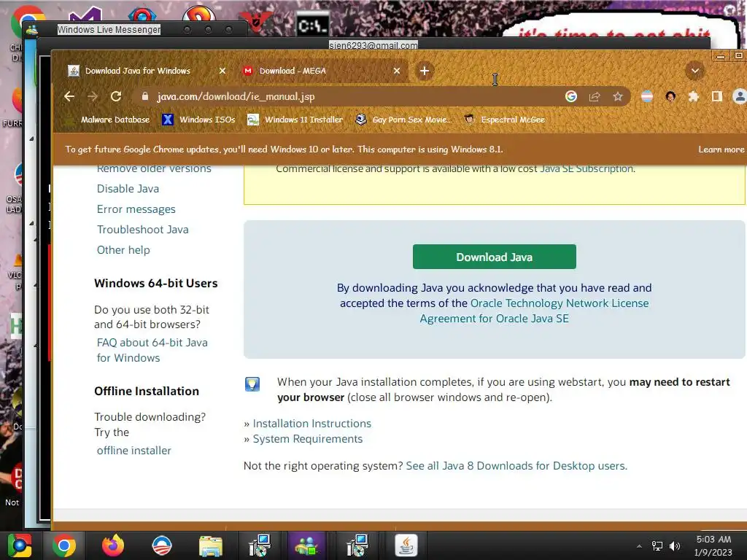
Task: Open Chrome from the taskbar
Action: pos(64,545)
